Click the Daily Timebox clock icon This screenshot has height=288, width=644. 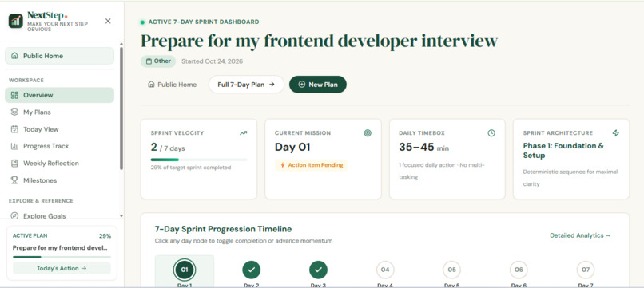pyautogui.click(x=491, y=133)
